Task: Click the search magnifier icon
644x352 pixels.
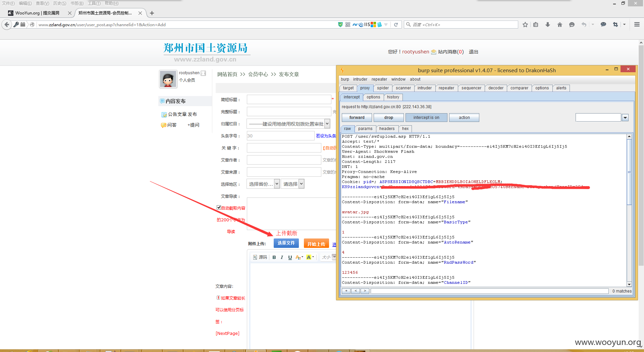Action: click(408, 25)
